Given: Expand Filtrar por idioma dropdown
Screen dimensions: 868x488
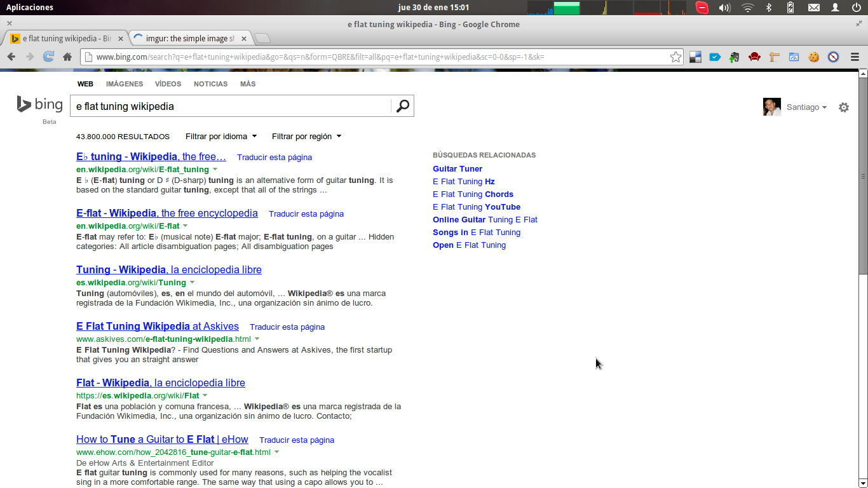Looking at the screenshot, I should (221, 136).
